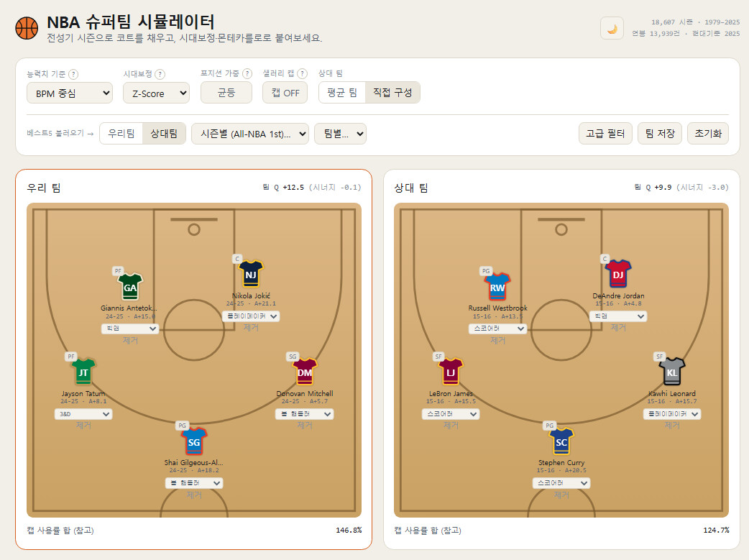
Task: Click 상대 팀 panel heading
Action: (x=411, y=188)
